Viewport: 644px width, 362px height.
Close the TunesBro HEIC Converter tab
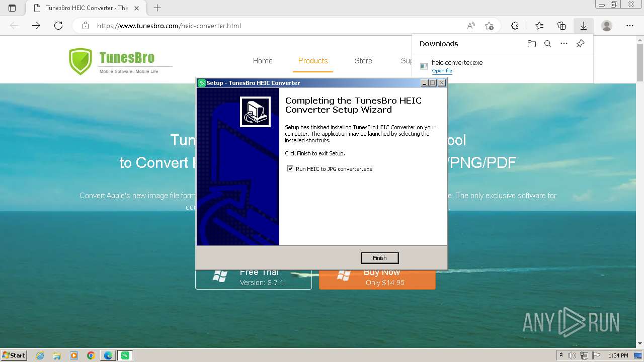[136, 8]
